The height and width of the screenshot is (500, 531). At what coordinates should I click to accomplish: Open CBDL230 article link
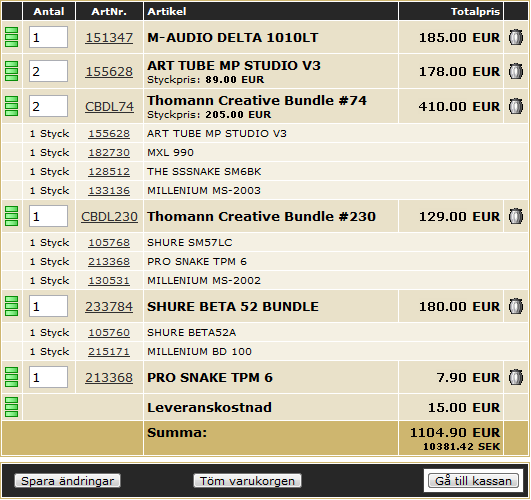tap(109, 216)
